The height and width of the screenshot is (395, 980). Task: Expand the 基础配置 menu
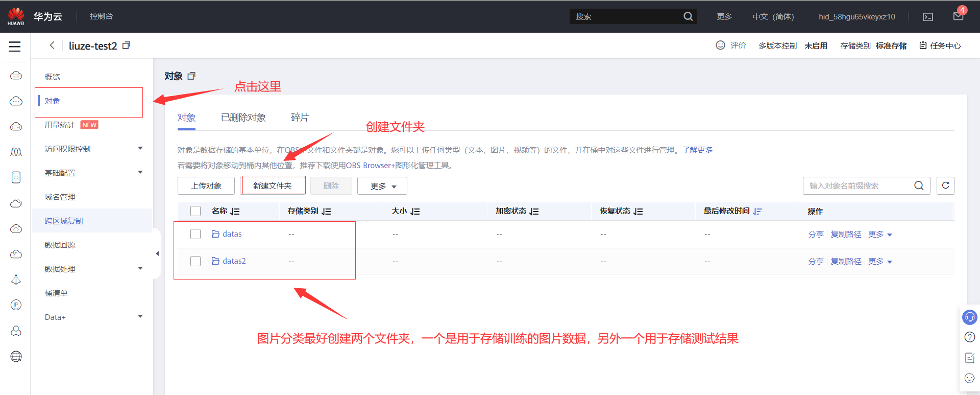pos(140,173)
